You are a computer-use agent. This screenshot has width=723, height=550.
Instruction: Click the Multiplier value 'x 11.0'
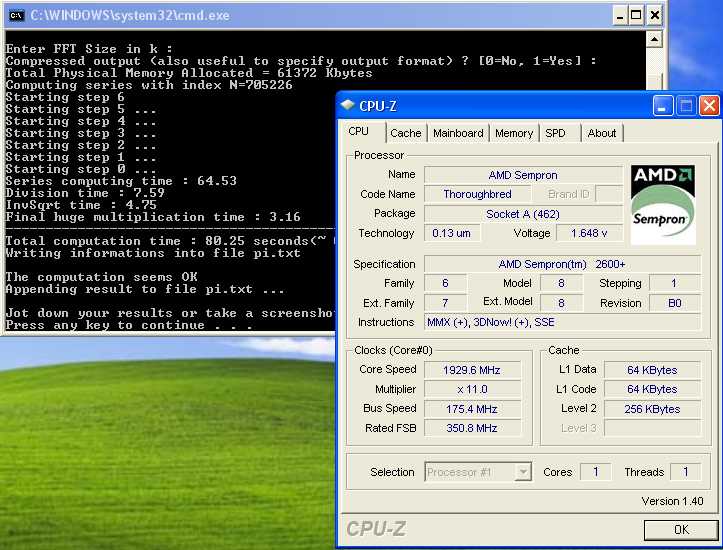(x=472, y=390)
